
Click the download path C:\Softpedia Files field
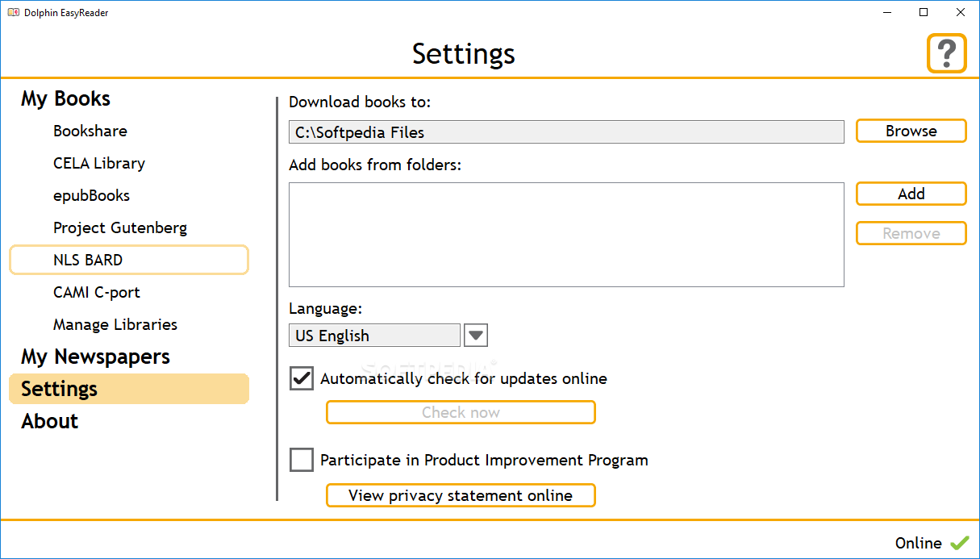point(566,132)
